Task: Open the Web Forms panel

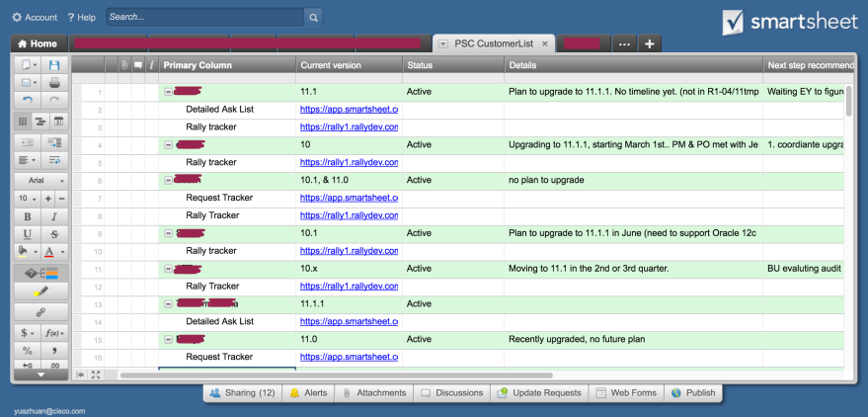Action: [x=626, y=393]
